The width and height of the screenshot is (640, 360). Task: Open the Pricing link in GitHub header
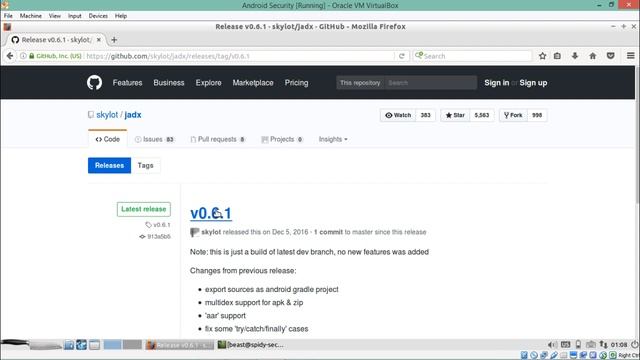(296, 82)
